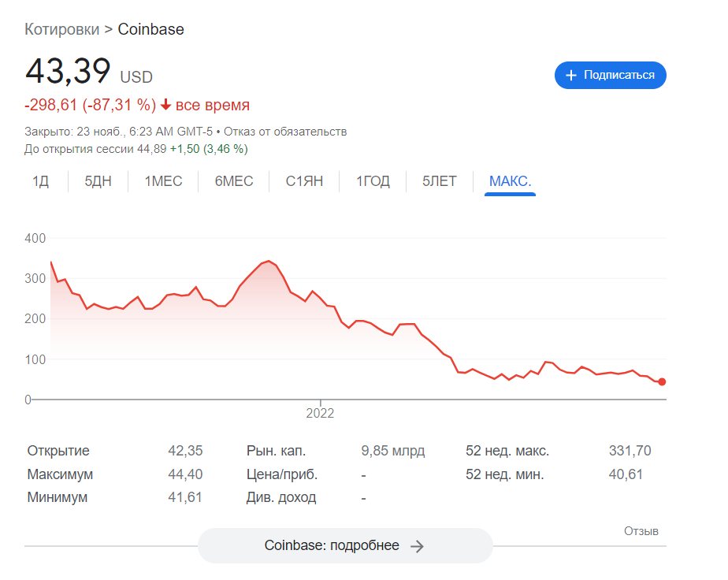
Task: Click the Coinbase breadcrumb title
Action: (x=150, y=30)
